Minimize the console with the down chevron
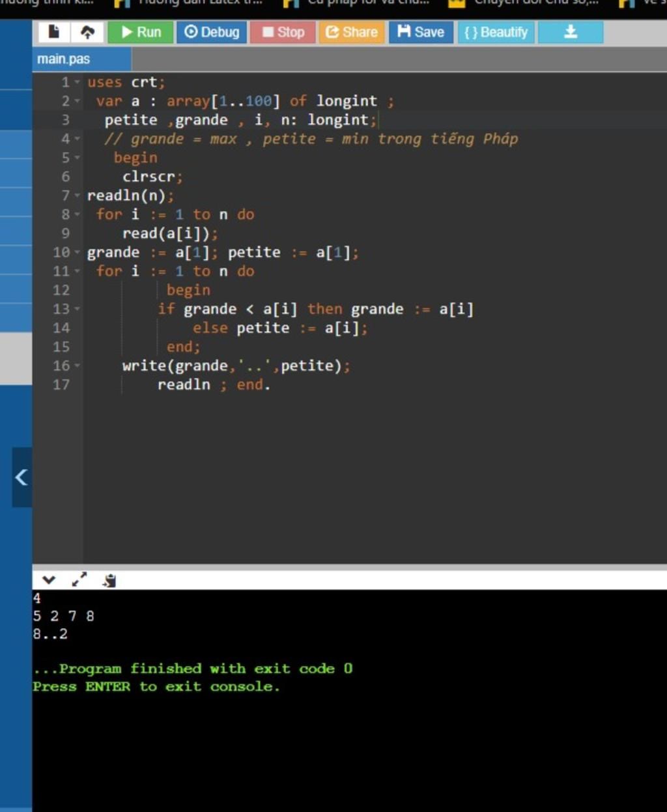This screenshot has height=812, width=667. tap(49, 580)
